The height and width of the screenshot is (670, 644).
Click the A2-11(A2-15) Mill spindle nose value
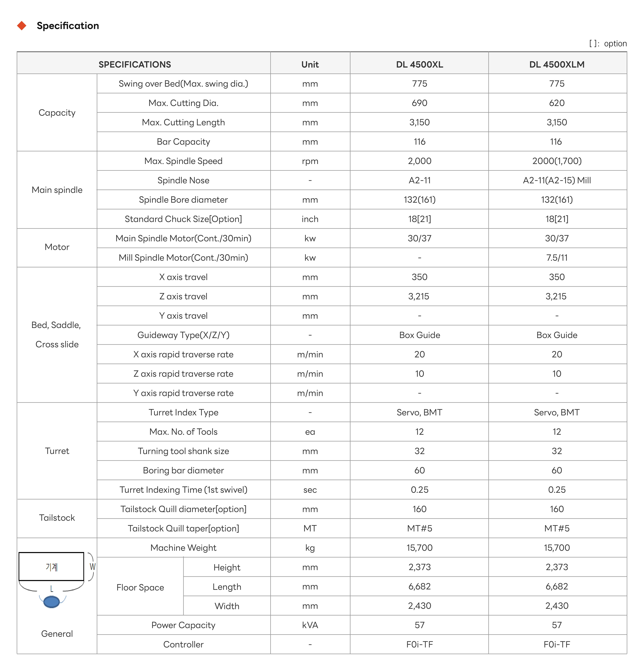557,180
